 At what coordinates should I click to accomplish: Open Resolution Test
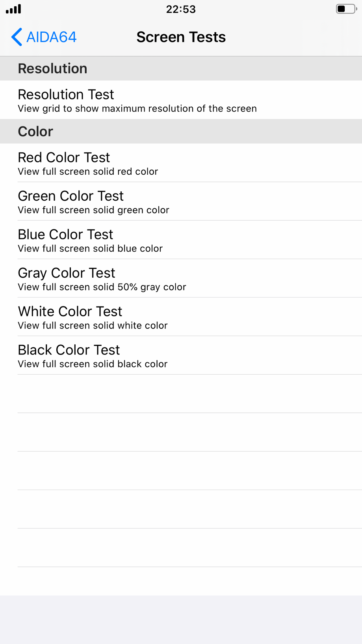click(x=181, y=100)
